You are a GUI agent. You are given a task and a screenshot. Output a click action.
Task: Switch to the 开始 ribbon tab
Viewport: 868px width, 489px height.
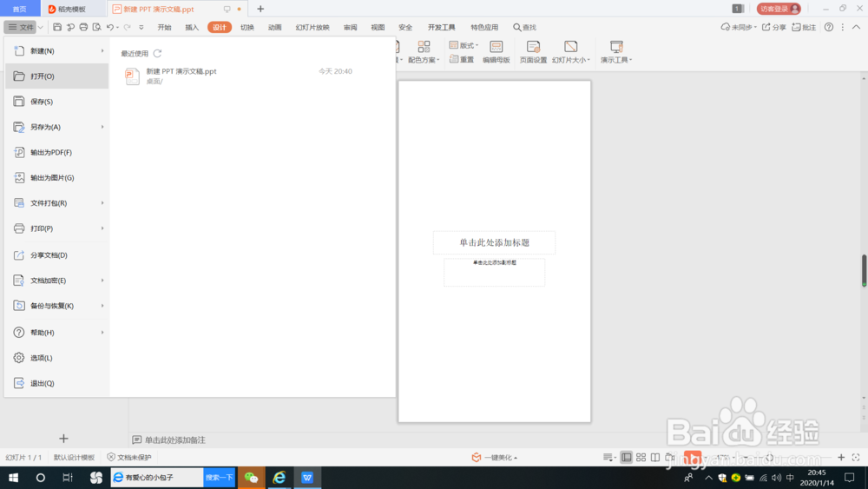coord(164,27)
